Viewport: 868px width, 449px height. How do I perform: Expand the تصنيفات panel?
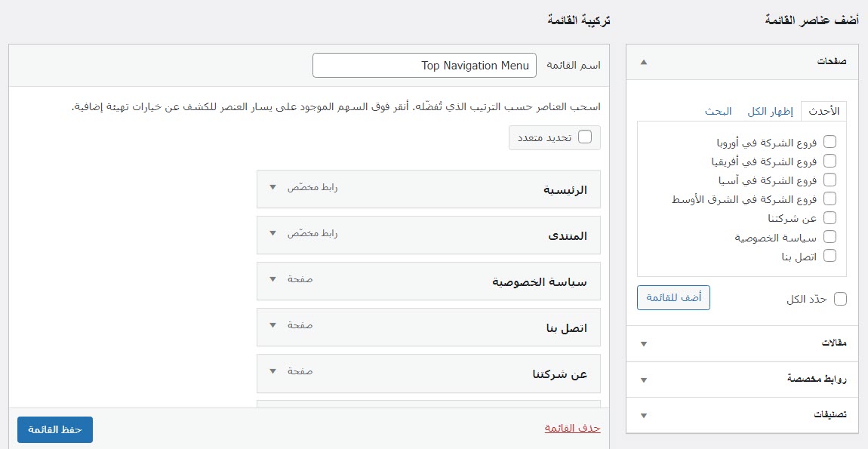tap(643, 415)
